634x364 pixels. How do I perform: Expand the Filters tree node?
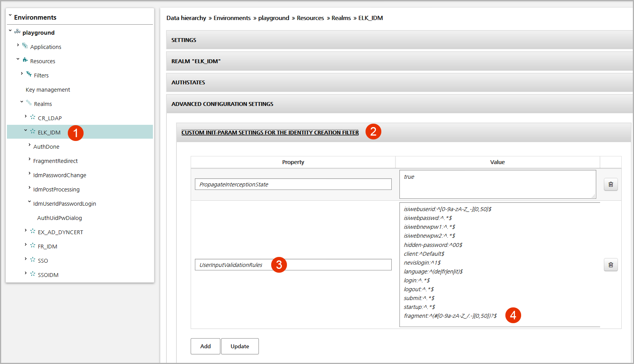(x=22, y=74)
